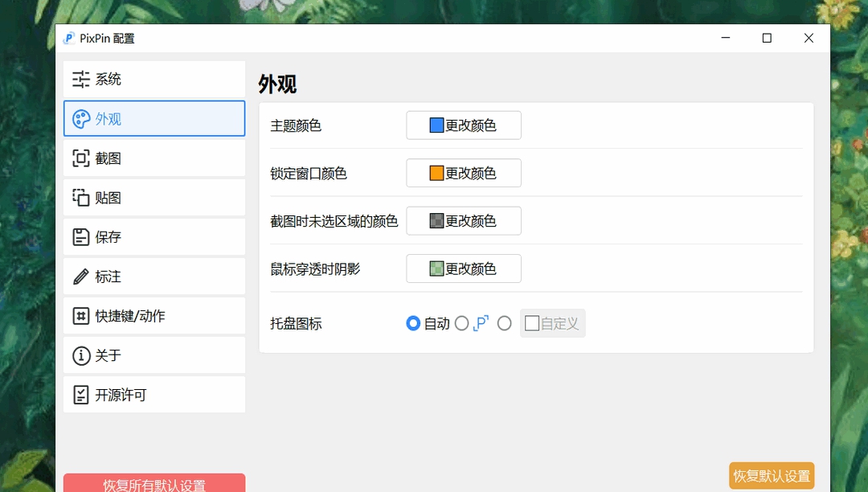This screenshot has width=868, height=492.
Task: Click the 快捷键/动作 hash icon
Action: [81, 316]
